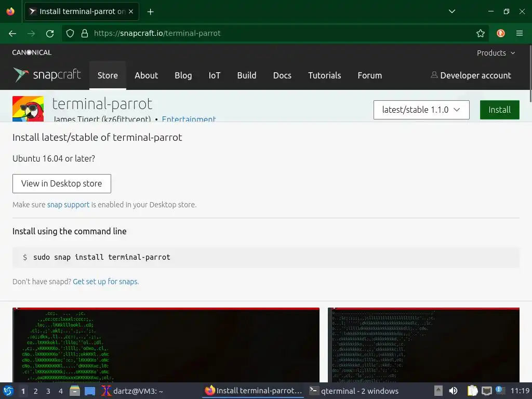The image size is (532, 399).
Task: Open the Blog menu item
Action: [183, 75]
